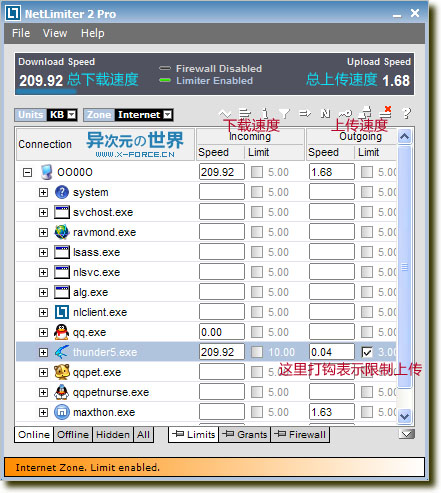Click maxthon.exe outgoing speed field 1.63

(332, 412)
